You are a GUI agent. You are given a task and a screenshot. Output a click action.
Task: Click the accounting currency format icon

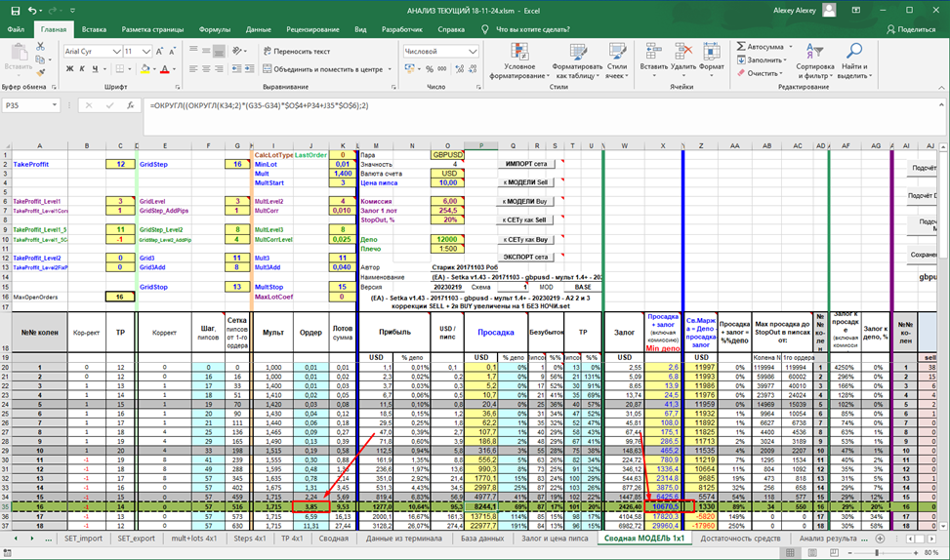(x=410, y=69)
